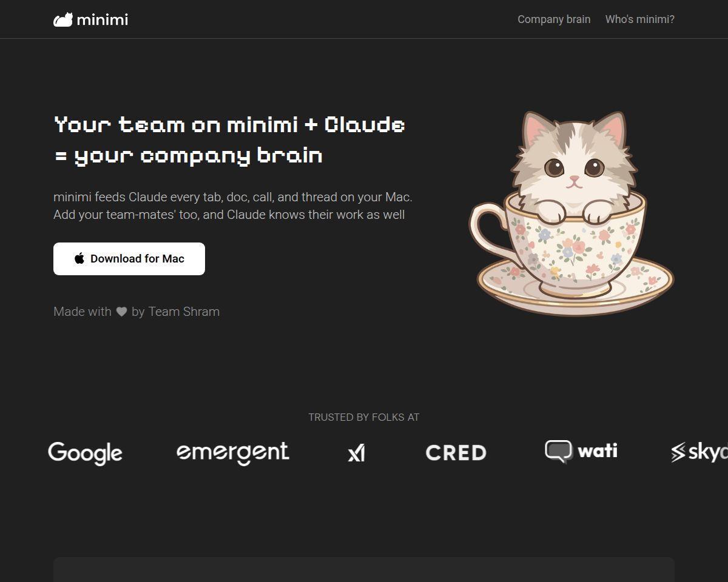The width and height of the screenshot is (728, 582).
Task: Click the Download for Mac button
Action: [x=129, y=259]
